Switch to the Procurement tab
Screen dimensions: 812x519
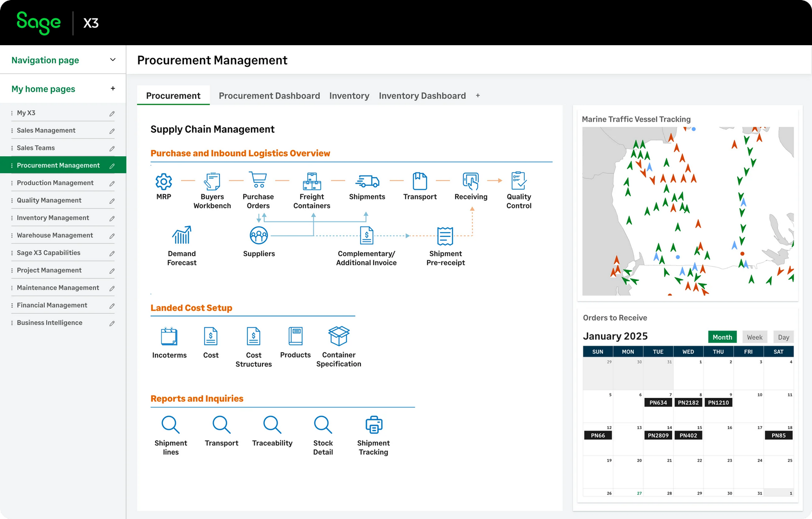coord(173,96)
